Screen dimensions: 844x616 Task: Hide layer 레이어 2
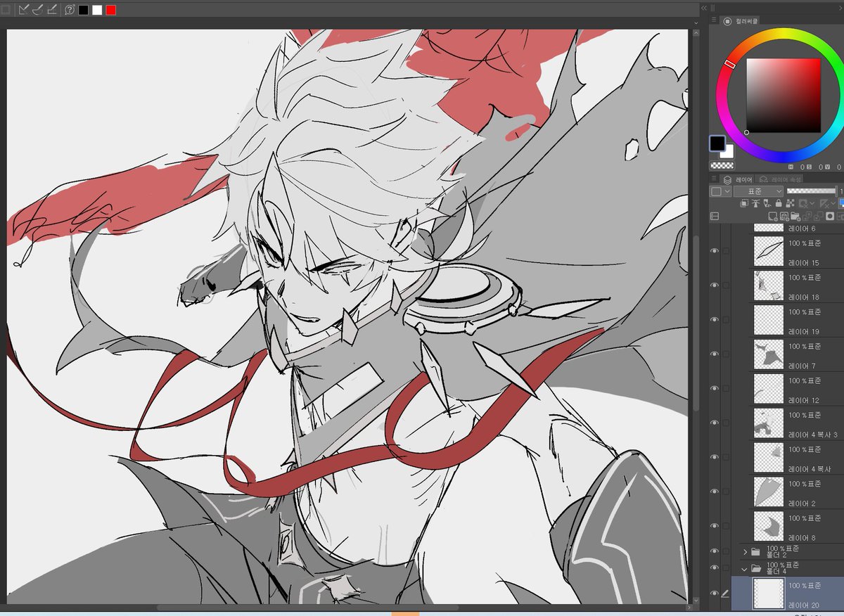[x=715, y=492]
